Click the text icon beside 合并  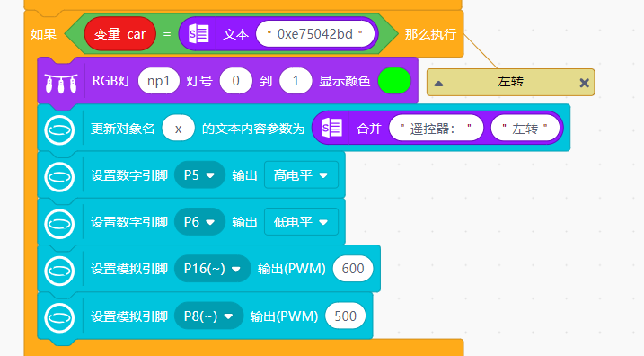[331, 129]
